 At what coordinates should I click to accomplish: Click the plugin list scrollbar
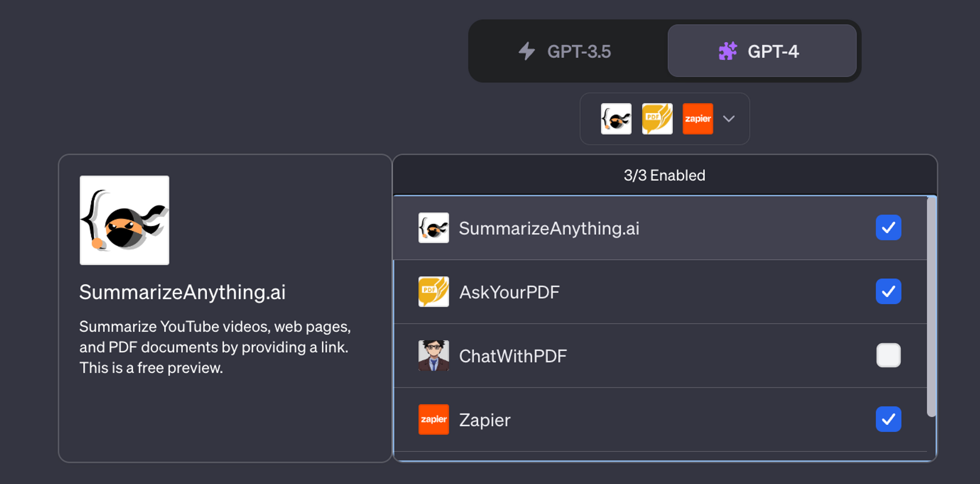point(931,306)
